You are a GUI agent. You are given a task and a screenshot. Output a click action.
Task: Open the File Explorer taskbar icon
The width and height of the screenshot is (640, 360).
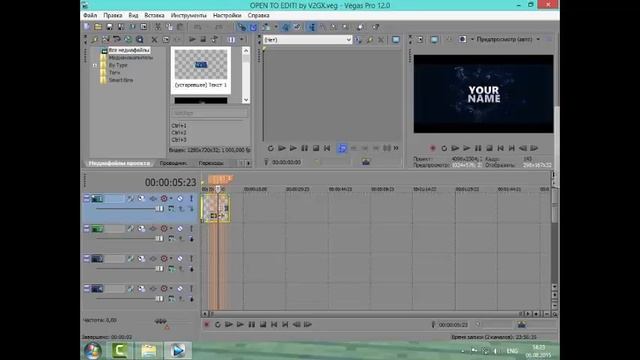tap(149, 351)
